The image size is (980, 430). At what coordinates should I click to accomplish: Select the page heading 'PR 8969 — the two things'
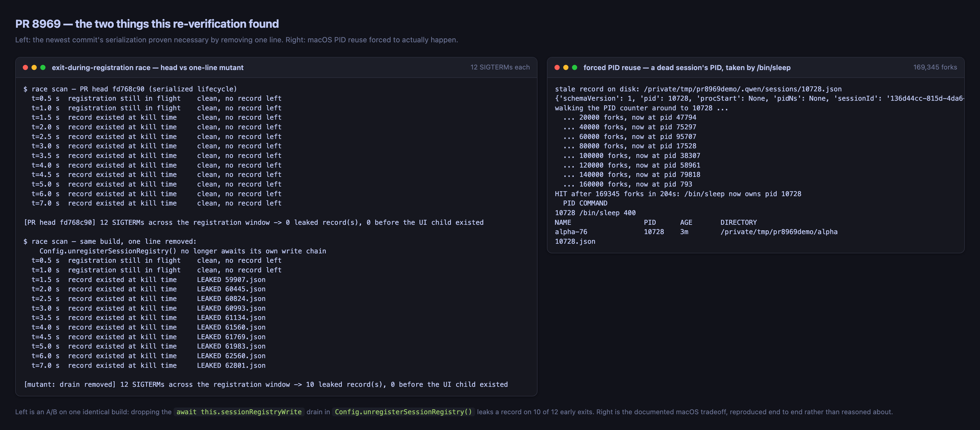pos(147,24)
